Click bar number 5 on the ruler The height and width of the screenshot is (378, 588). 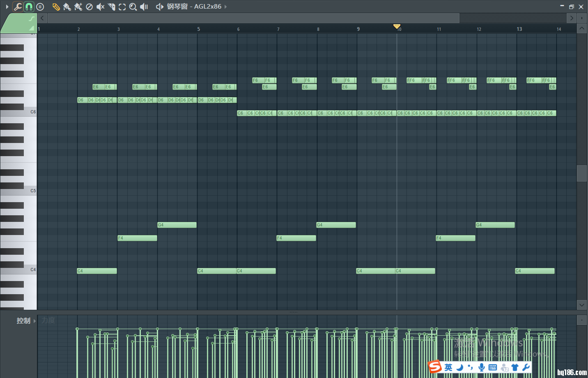click(x=199, y=29)
